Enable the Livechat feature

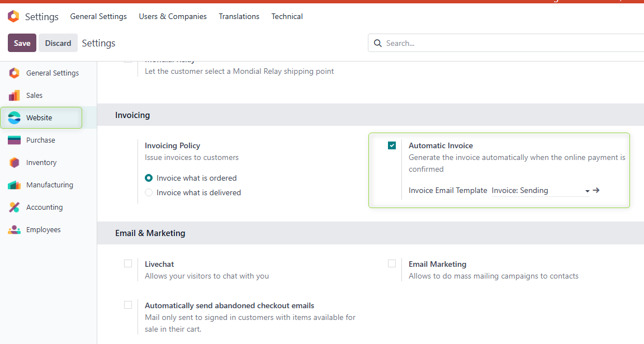128,263
